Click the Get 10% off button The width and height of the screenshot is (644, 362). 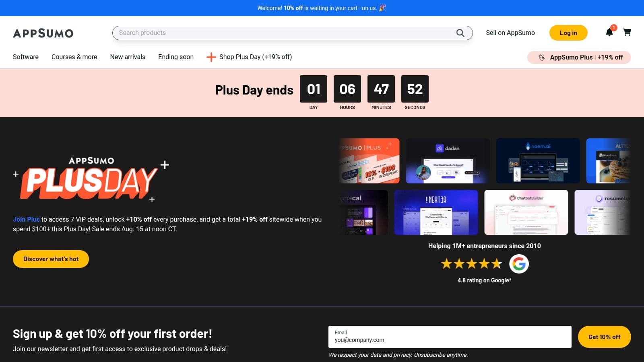[x=604, y=337]
